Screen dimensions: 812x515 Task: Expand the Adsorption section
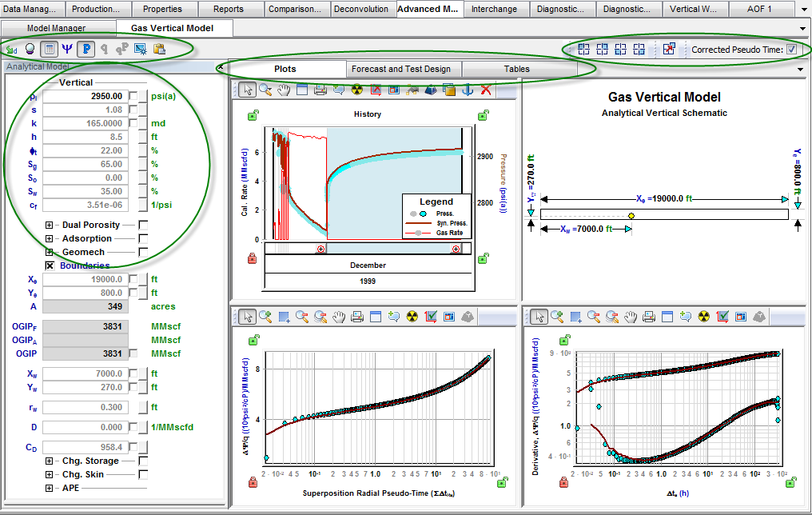(x=50, y=238)
